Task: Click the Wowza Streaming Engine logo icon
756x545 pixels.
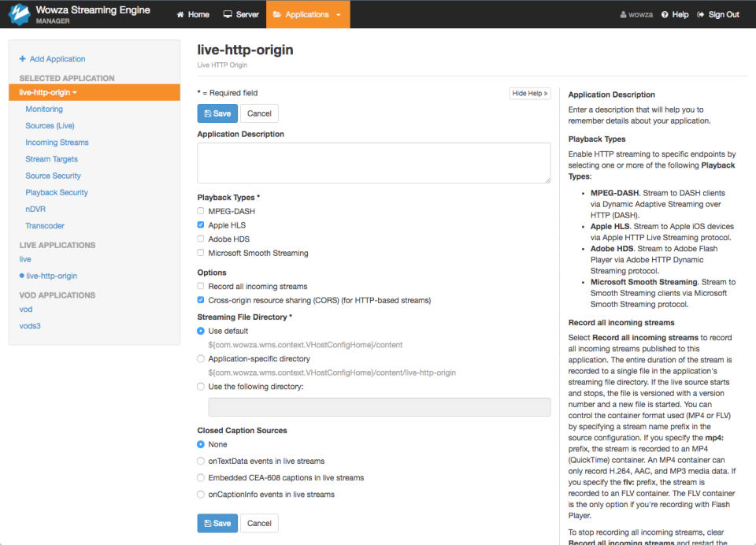Action: pos(19,14)
